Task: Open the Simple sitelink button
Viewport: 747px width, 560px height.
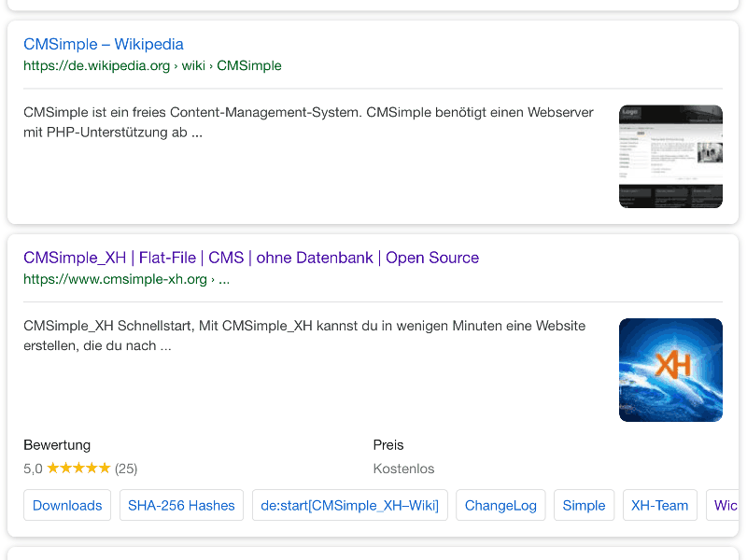Action: point(585,505)
